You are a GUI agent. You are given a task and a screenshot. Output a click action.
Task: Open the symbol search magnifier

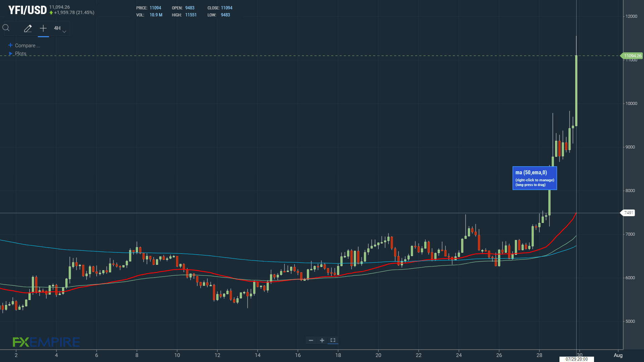coord(6,28)
